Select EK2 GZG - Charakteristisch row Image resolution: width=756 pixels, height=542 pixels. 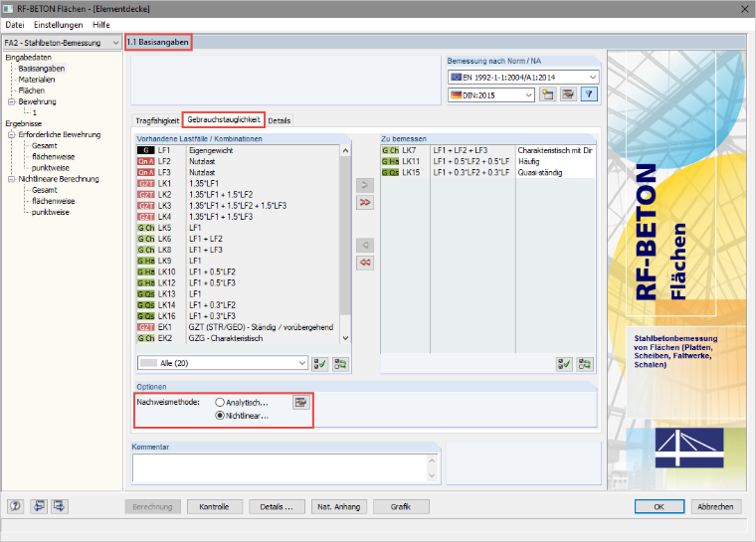[238, 338]
